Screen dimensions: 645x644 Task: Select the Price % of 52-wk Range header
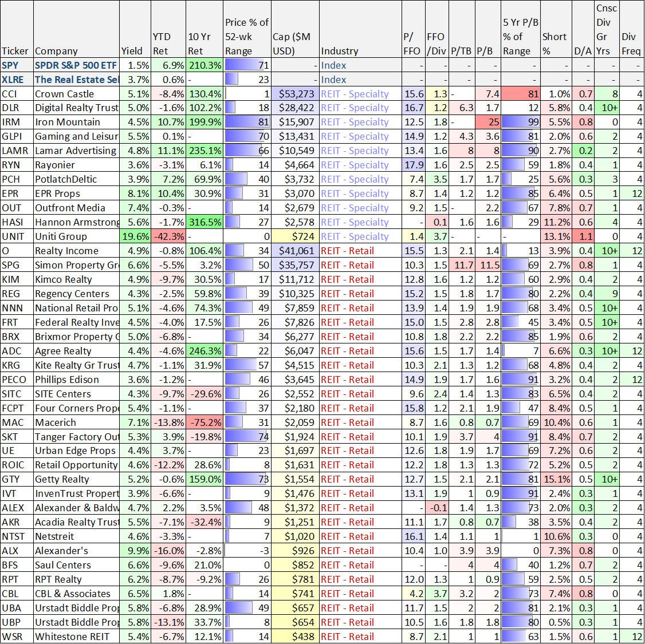click(x=247, y=29)
